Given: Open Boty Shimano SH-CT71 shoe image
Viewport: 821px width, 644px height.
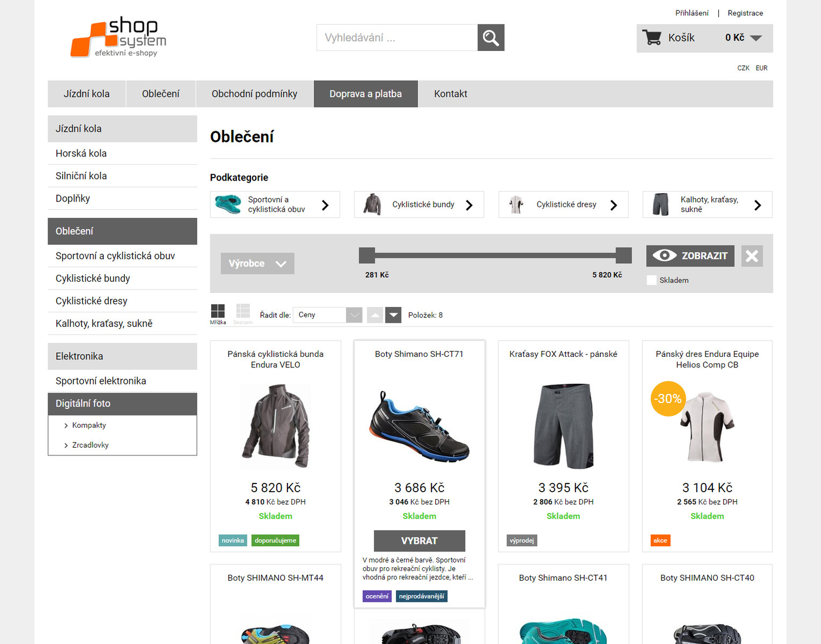Looking at the screenshot, I should tap(419, 426).
